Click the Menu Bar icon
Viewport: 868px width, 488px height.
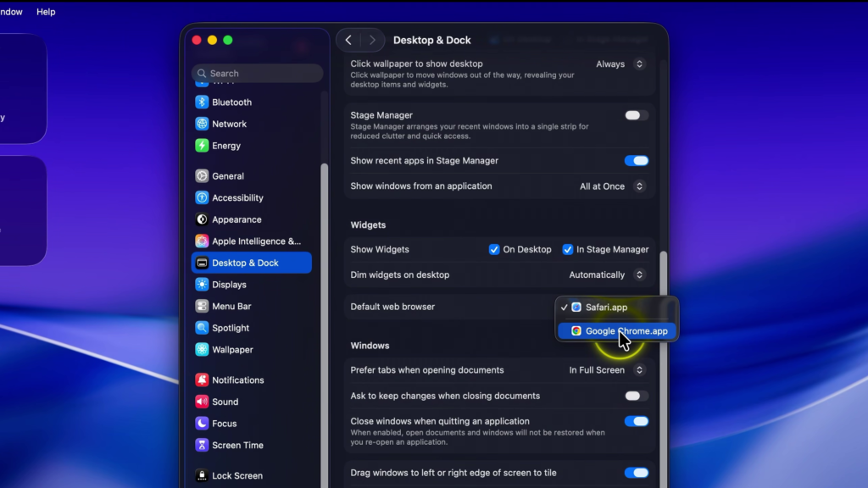pyautogui.click(x=202, y=306)
